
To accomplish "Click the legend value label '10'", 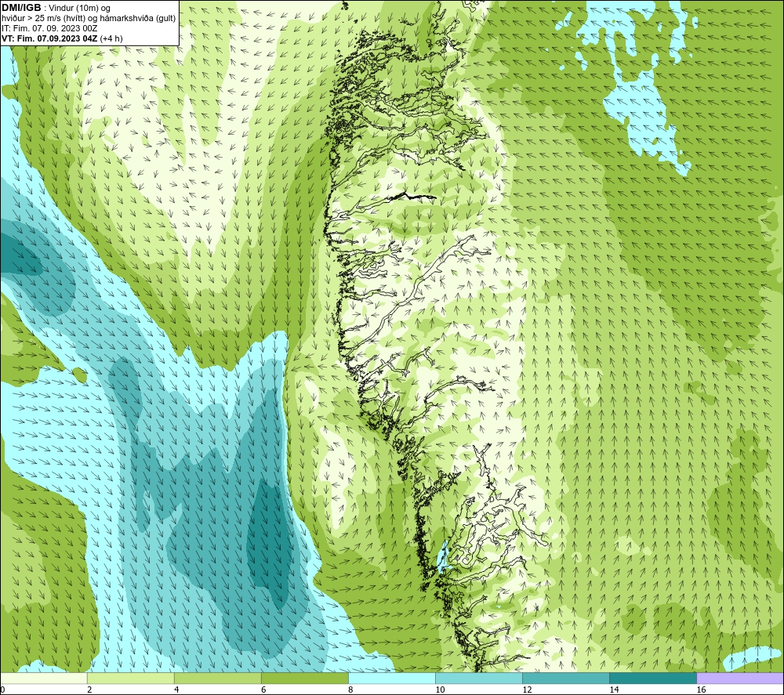I will click(x=440, y=690).
